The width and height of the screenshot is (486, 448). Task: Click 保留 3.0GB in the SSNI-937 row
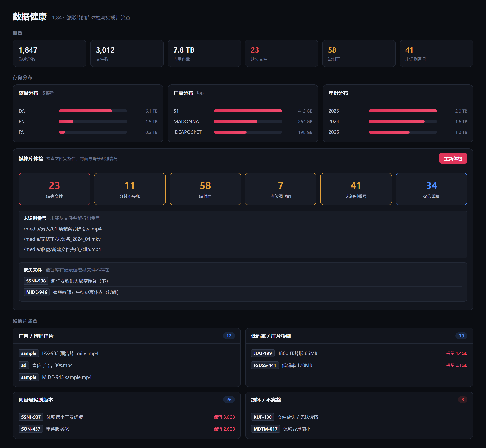pos(224,417)
